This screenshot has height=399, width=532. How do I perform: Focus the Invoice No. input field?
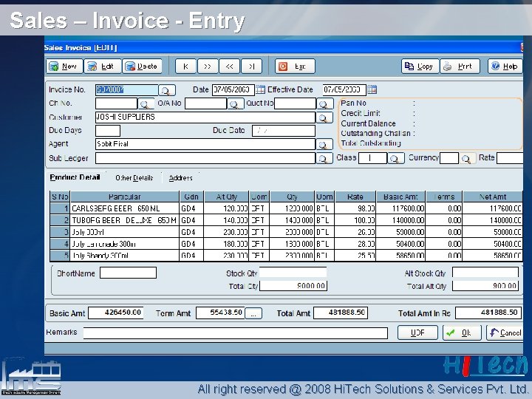pos(126,90)
